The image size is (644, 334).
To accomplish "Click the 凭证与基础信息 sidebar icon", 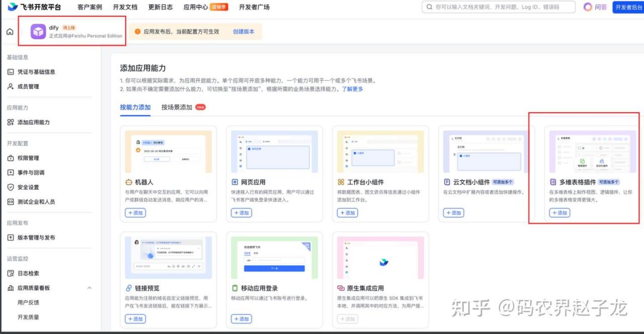I will click(11, 72).
